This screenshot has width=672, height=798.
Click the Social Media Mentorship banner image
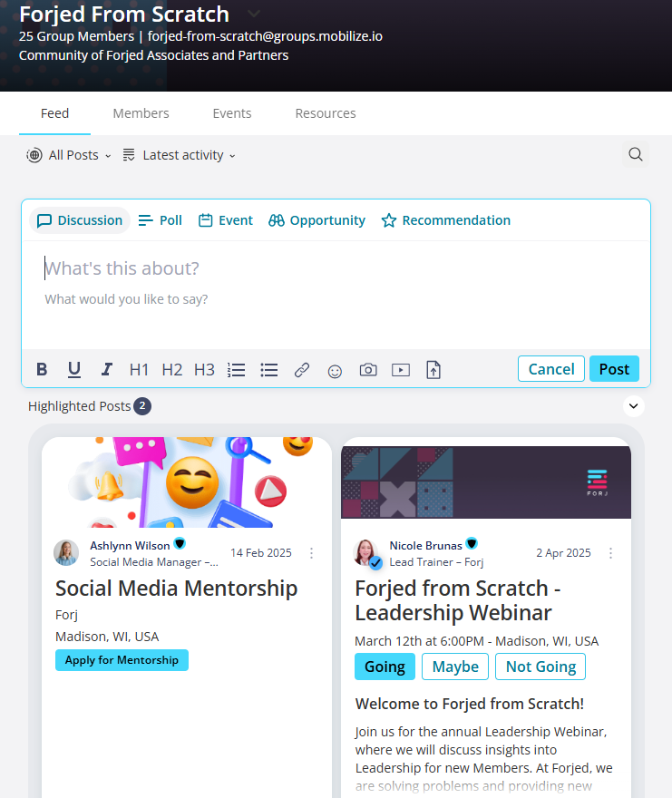coord(187,482)
